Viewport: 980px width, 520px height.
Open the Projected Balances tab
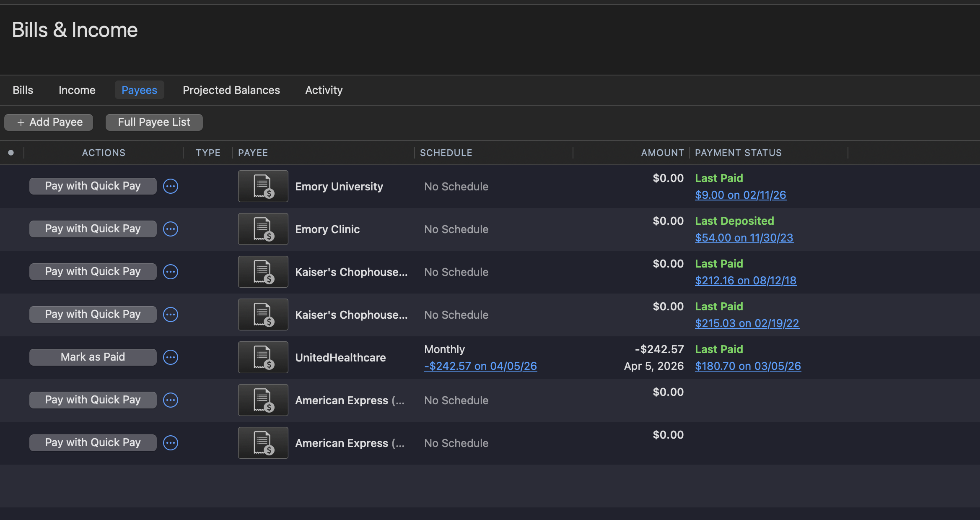coord(231,90)
